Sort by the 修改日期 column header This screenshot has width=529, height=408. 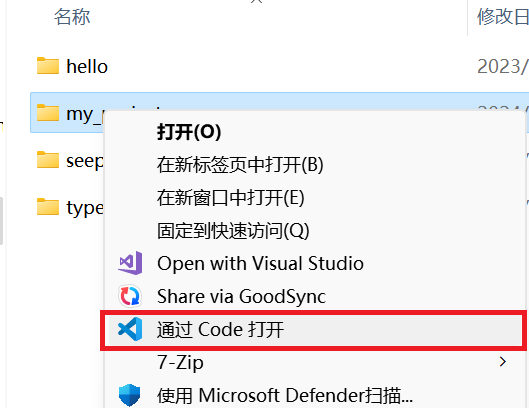(x=503, y=17)
